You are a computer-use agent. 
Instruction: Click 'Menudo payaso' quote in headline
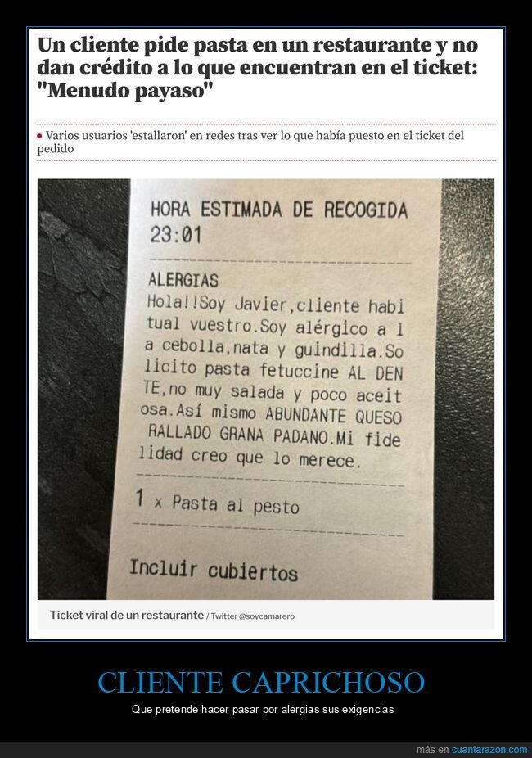pyautogui.click(x=125, y=90)
